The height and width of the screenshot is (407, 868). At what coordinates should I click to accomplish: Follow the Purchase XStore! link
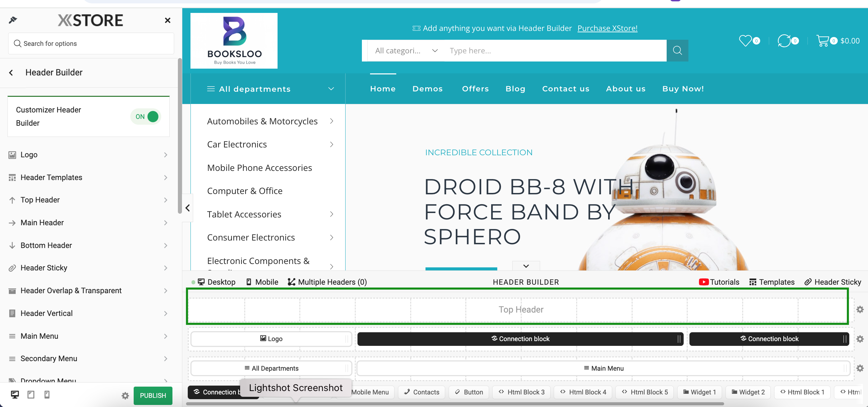coord(607,28)
